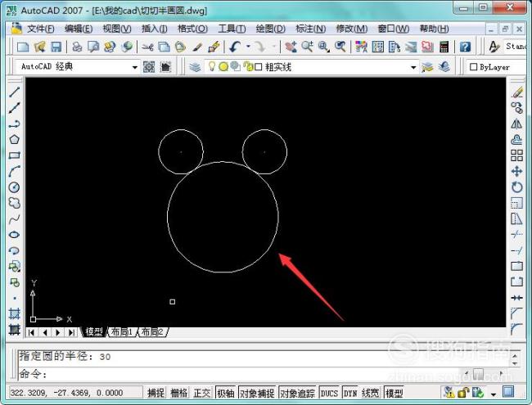Jump to last layout tab arrow
The image size is (532, 405).
71,332
